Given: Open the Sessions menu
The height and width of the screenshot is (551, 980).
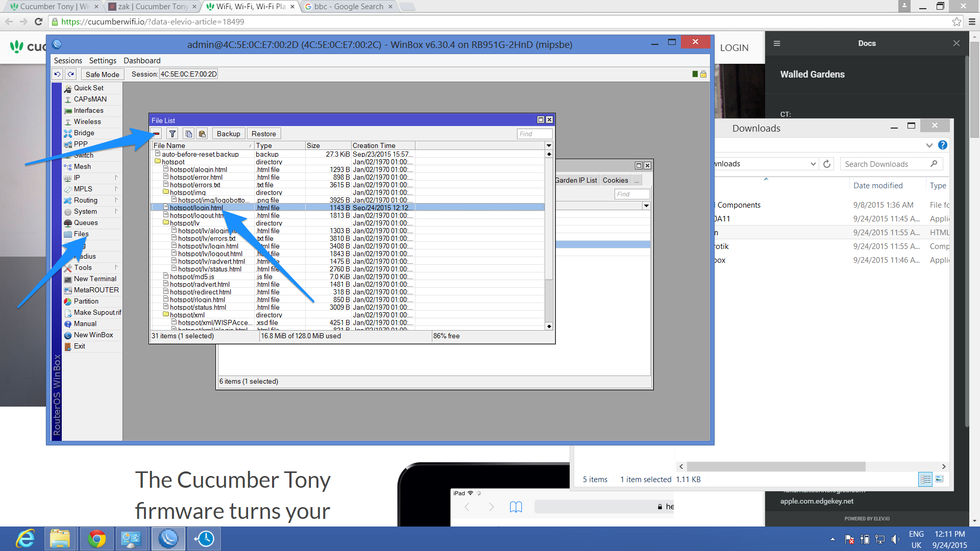Looking at the screenshot, I should point(68,60).
